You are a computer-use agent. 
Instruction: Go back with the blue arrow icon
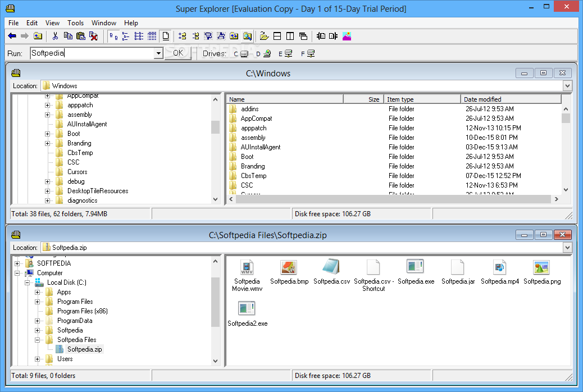[12, 36]
